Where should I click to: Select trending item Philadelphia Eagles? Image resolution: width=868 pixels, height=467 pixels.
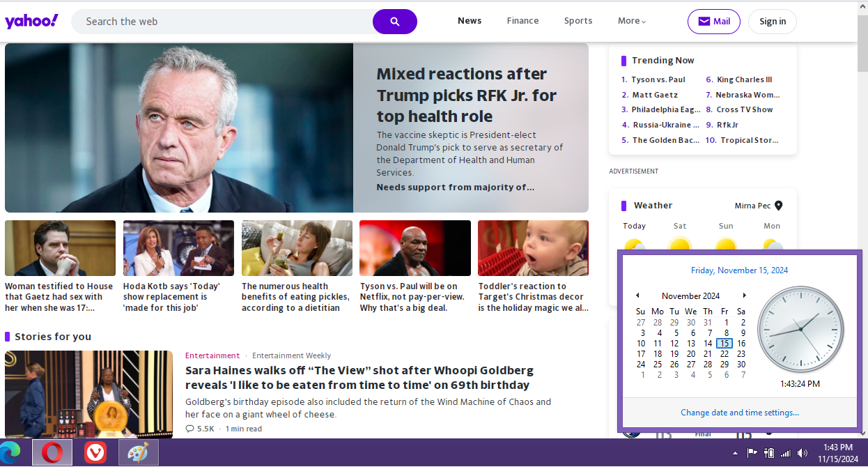pyautogui.click(x=666, y=109)
